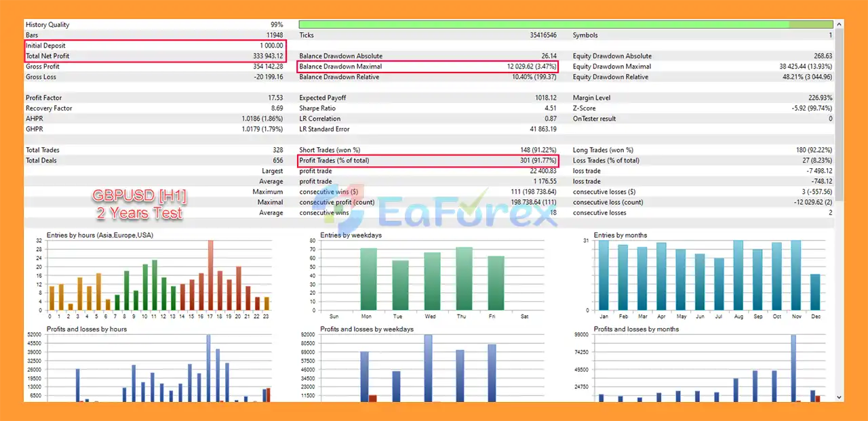Select the Dec bar in Entries by months
Image resolution: width=868 pixels, height=421 pixels.
pos(815,292)
